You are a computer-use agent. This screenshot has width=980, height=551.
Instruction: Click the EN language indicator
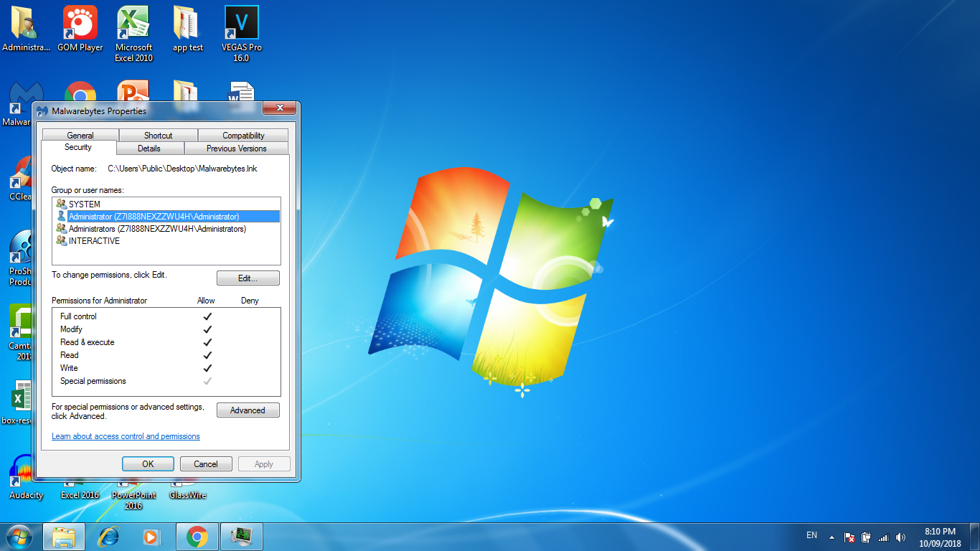pos(811,535)
